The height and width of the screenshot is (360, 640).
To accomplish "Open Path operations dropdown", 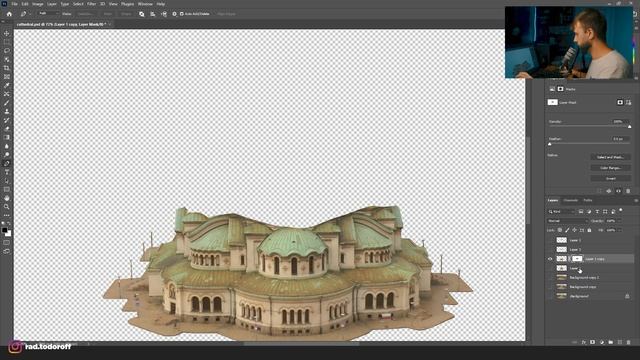I will point(142,14).
